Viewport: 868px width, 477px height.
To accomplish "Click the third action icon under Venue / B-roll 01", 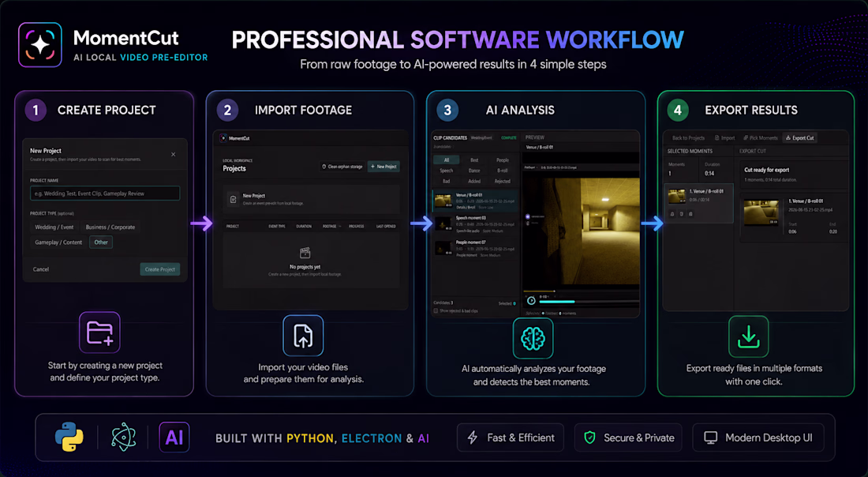I will (x=690, y=214).
